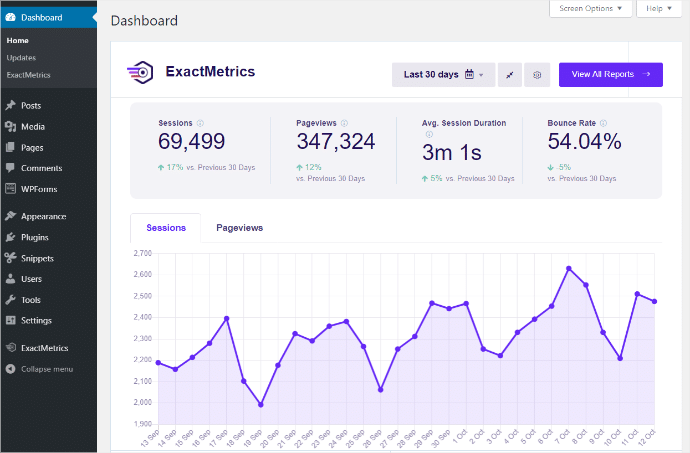Click the 54.04% bounce rate value
This screenshot has height=453, width=690.
[x=584, y=142]
